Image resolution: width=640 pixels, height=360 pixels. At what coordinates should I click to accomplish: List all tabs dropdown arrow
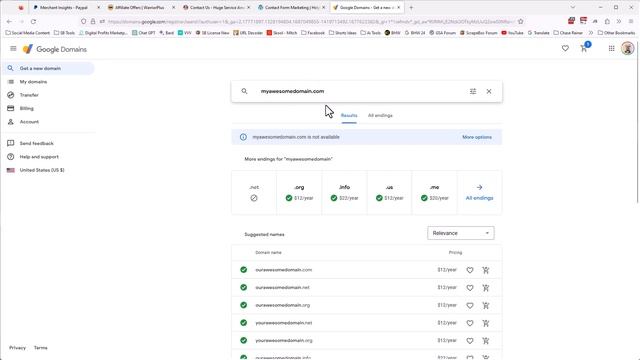tap(573, 7)
